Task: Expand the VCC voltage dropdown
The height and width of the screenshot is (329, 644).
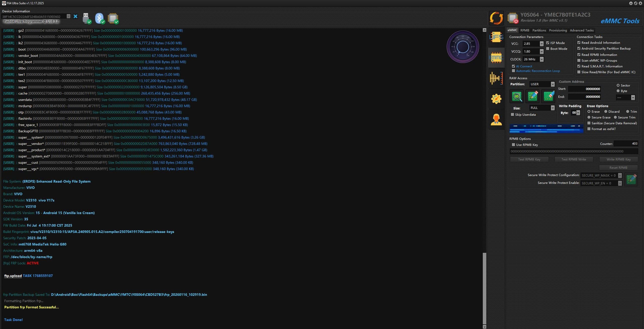Action: [x=542, y=44]
